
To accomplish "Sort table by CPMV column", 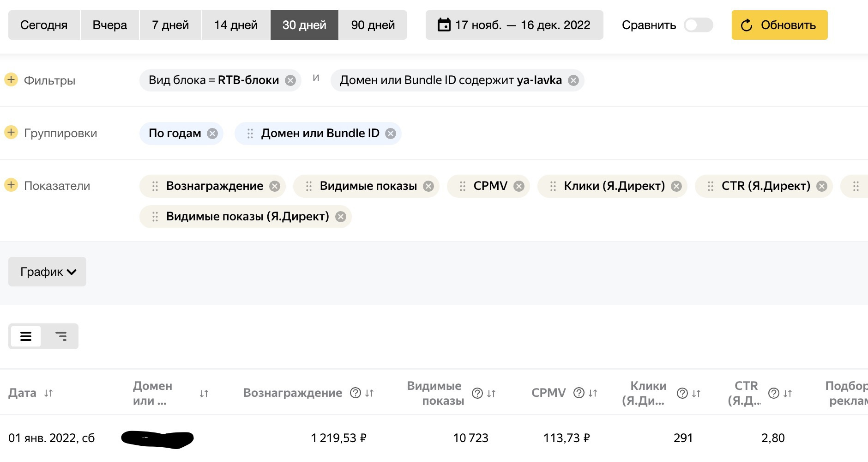I will [593, 393].
